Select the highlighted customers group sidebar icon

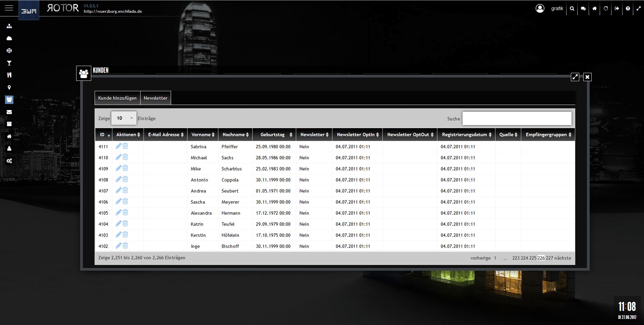(9, 100)
